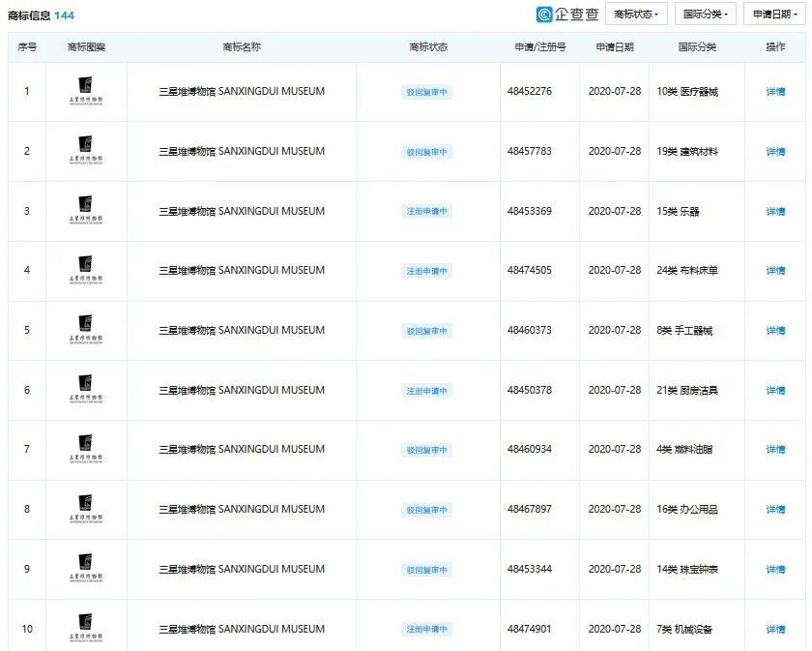Show 详情 for trademark 48467897
The width and height of the screenshot is (812, 651).
pos(775,510)
